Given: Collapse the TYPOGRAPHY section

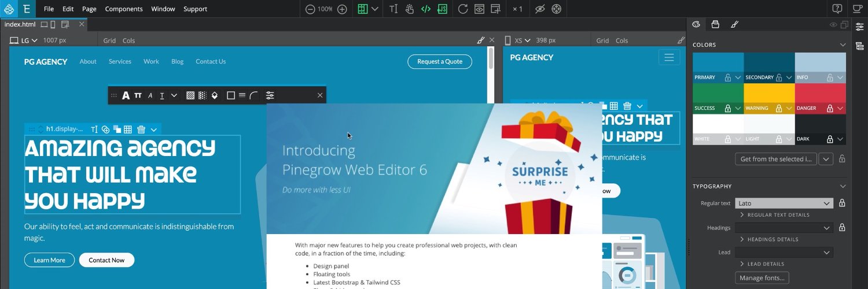Looking at the screenshot, I should click(843, 186).
